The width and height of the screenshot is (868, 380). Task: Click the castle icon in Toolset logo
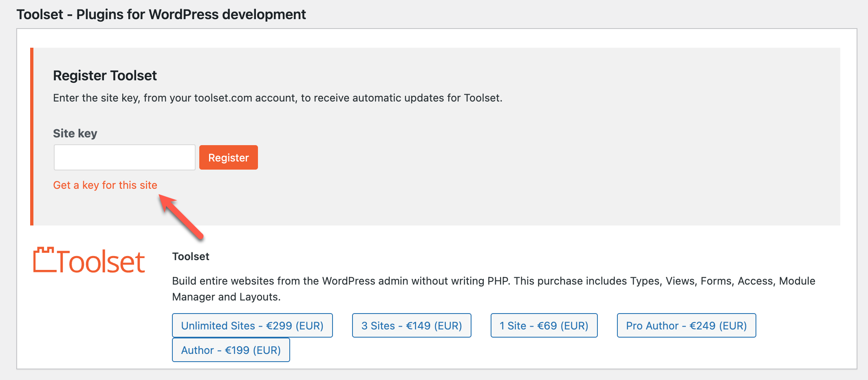(44, 259)
